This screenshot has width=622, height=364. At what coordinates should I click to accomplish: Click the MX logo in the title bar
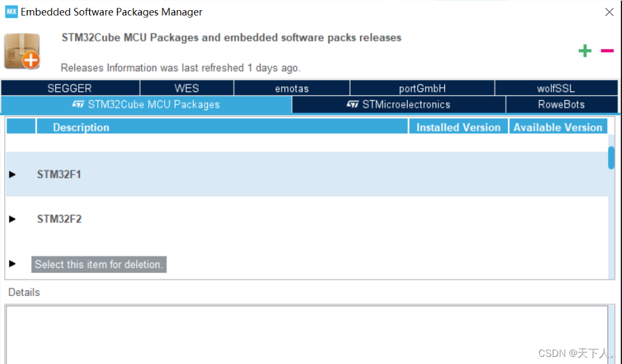11,12
